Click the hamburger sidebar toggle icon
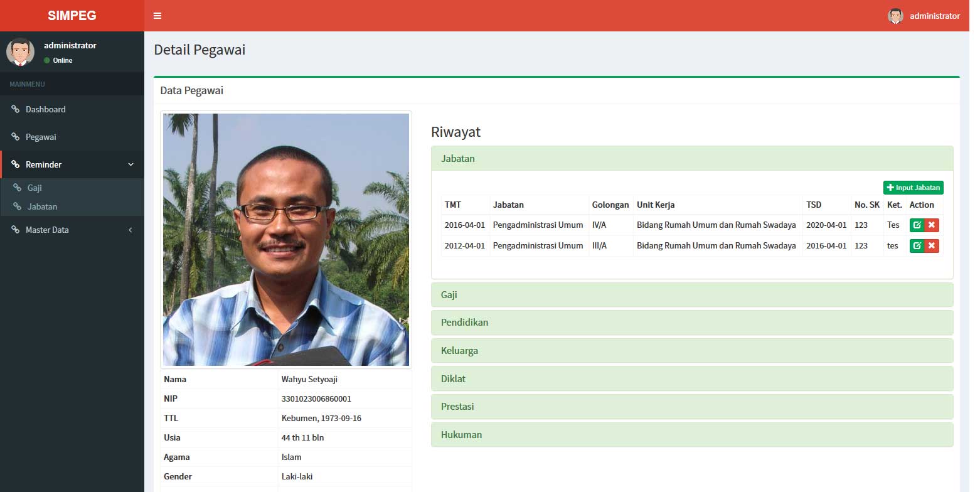The width and height of the screenshot is (980, 492). click(x=157, y=16)
